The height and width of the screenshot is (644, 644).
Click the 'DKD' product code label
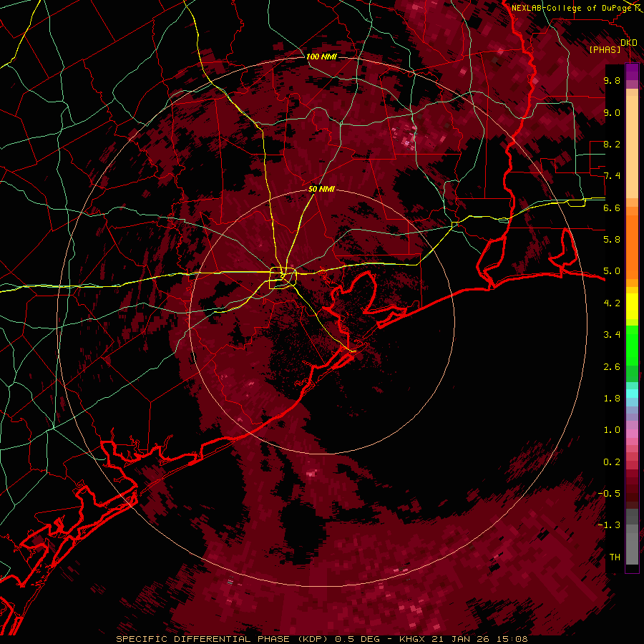(x=629, y=43)
